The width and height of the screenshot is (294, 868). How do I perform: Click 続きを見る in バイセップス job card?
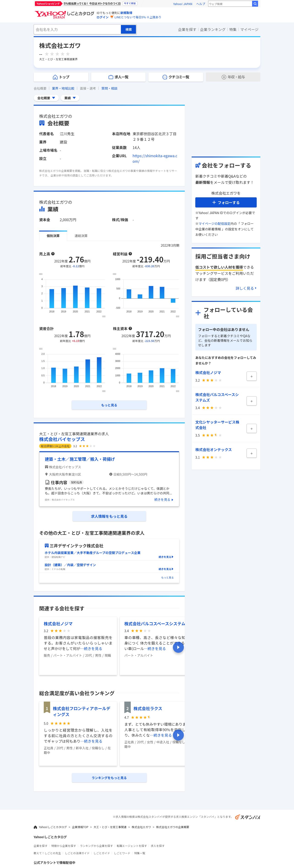point(164,500)
